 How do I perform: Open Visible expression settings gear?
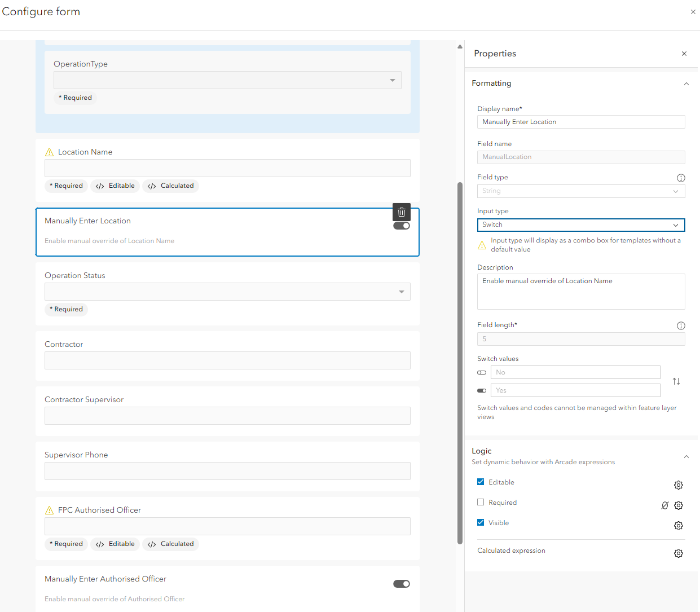point(679,526)
